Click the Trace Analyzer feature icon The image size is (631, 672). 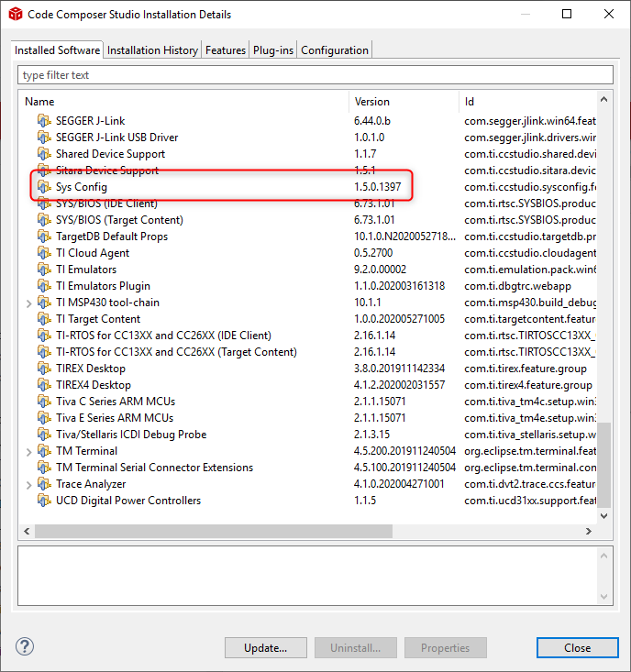44,484
